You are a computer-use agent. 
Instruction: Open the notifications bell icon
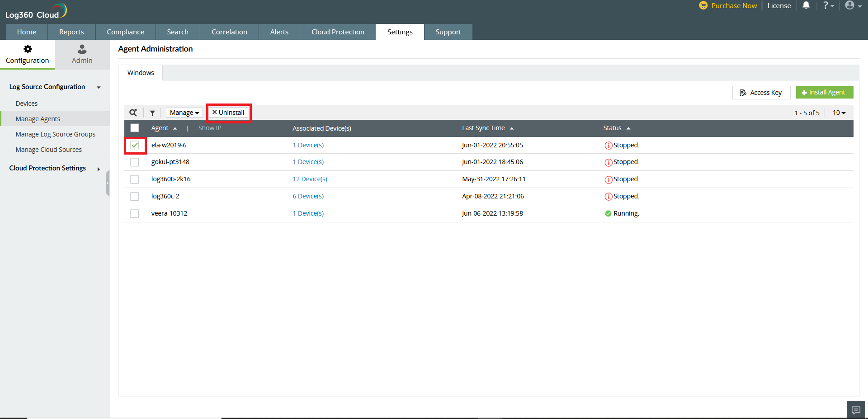point(806,5)
